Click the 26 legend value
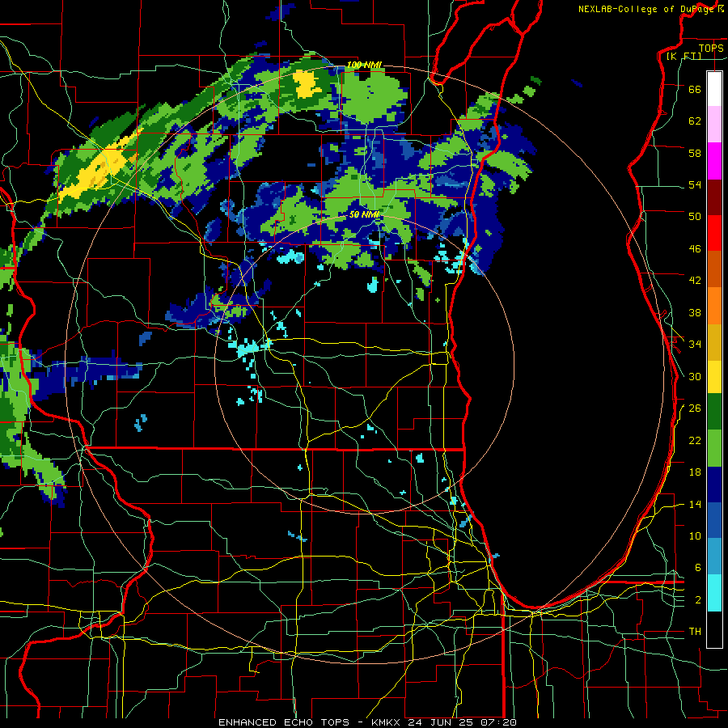This screenshot has width=728, height=728. (695, 408)
